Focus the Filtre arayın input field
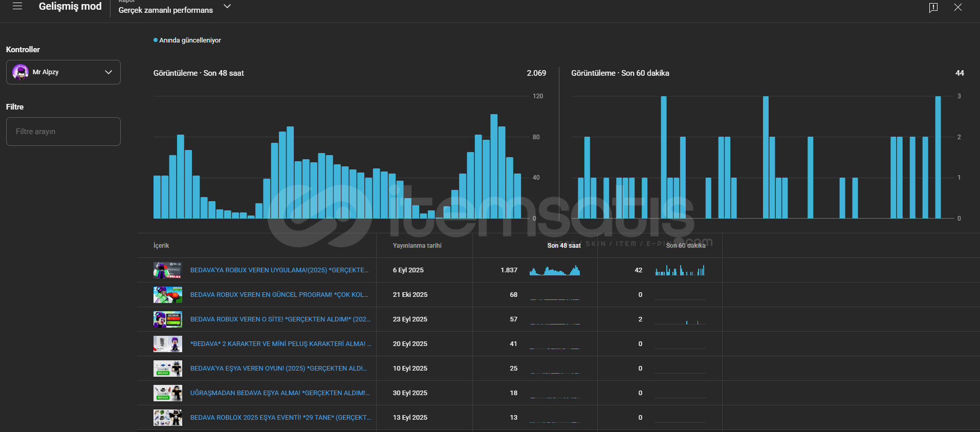Viewport: 980px width, 432px height. [63, 132]
